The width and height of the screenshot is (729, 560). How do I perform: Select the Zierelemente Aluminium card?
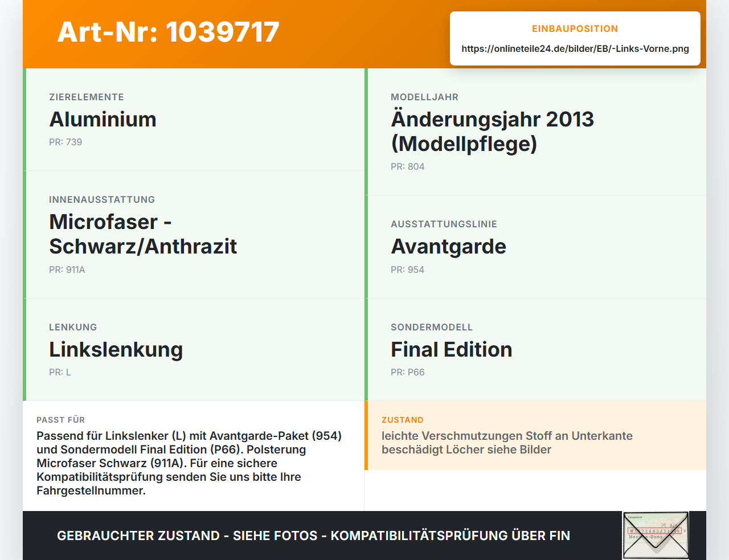[194, 120]
